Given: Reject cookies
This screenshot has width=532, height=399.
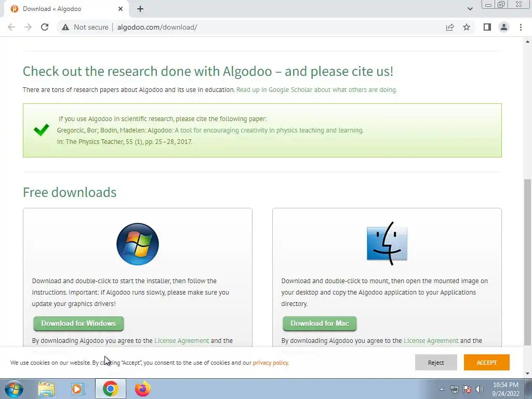Looking at the screenshot, I should [436, 362].
